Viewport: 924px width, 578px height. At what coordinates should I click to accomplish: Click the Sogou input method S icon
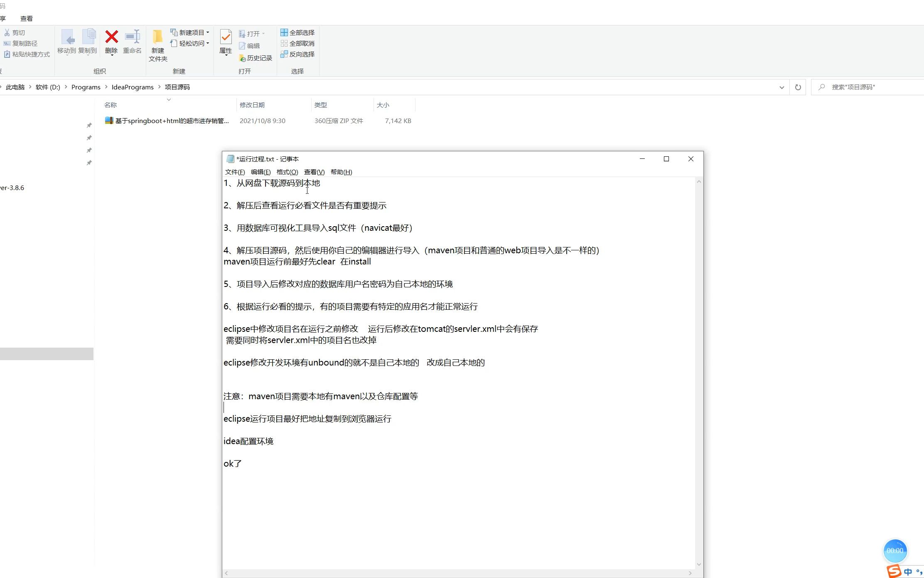(894, 571)
